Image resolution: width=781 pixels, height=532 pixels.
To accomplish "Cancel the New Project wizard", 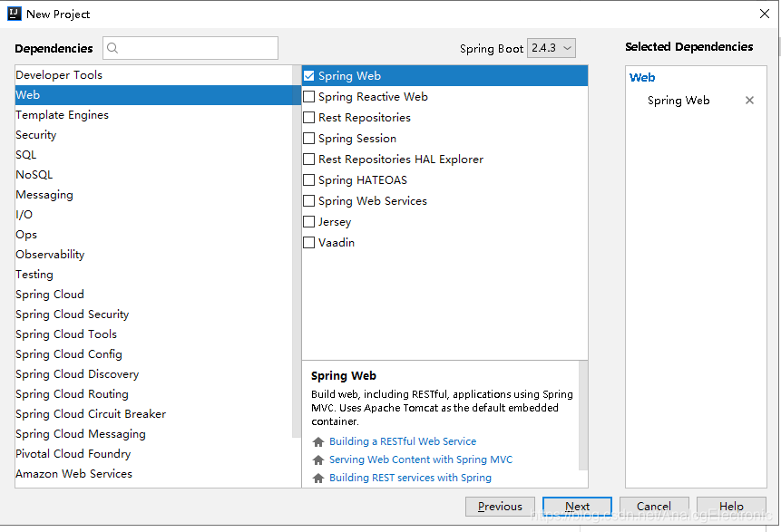I will point(654,506).
